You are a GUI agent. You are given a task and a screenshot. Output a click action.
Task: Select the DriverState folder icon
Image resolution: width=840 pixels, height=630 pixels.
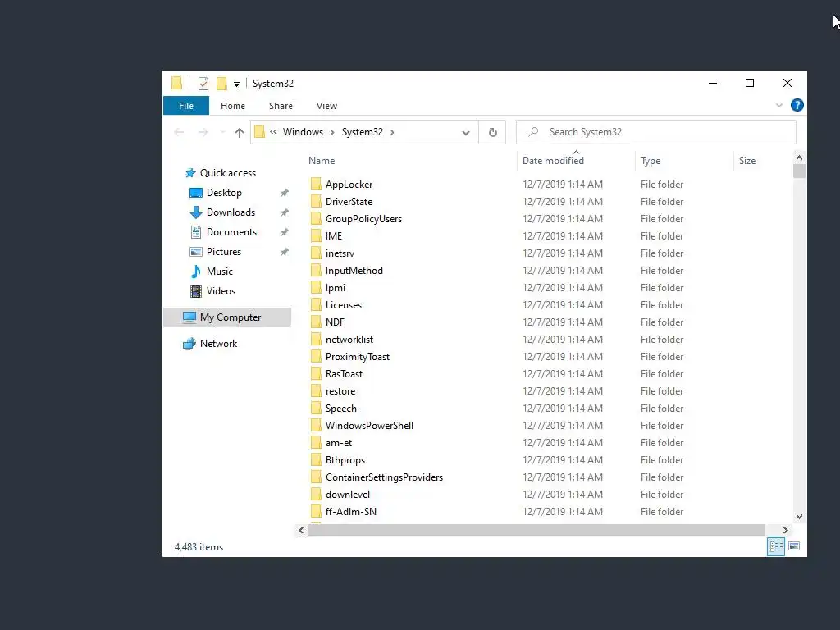coord(316,202)
